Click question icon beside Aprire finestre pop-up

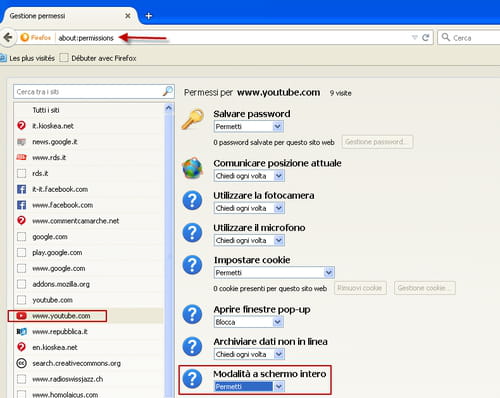pos(192,314)
